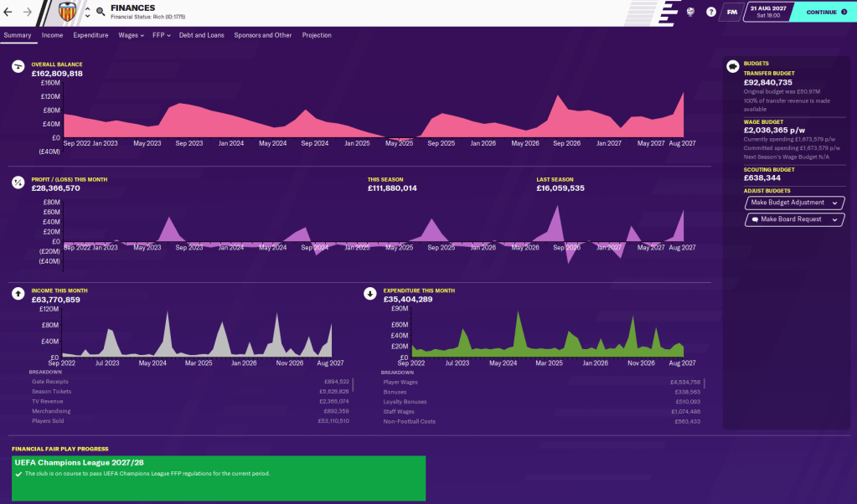Screen dimensions: 857x504
Task: Click the income breakdown scrollbar
Action: (x=352, y=384)
